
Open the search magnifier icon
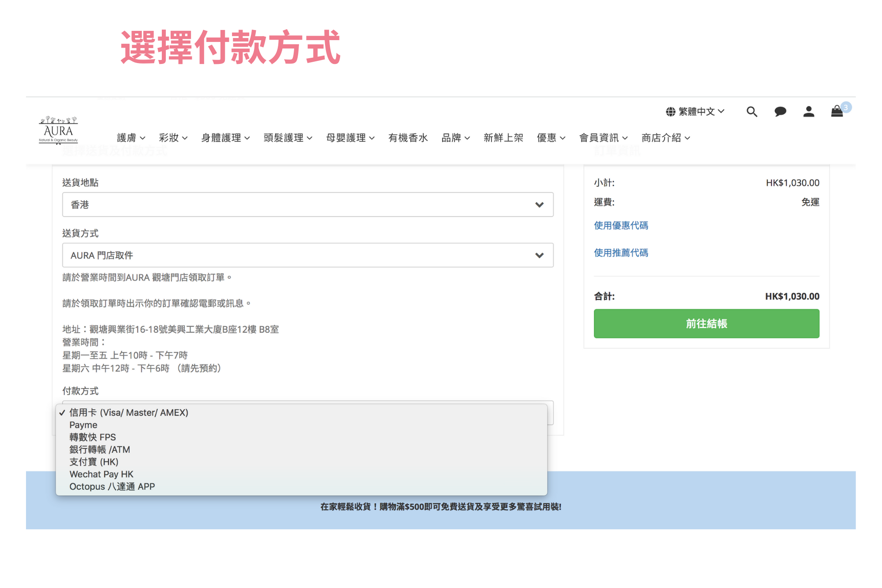751,112
